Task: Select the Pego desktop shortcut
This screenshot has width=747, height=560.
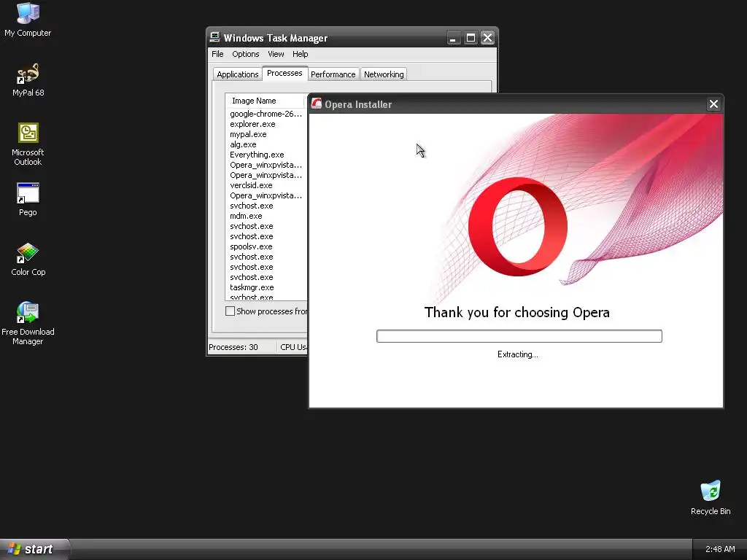Action: click(28, 199)
